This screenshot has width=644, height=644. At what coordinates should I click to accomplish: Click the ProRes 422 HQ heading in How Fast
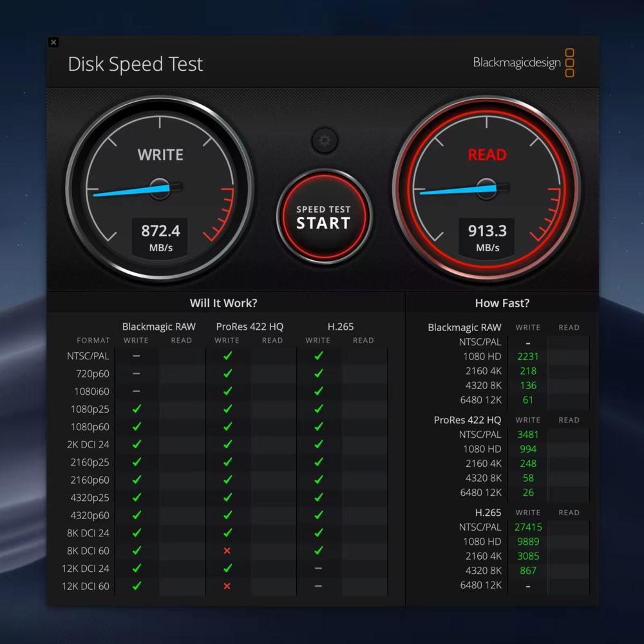coord(468,420)
